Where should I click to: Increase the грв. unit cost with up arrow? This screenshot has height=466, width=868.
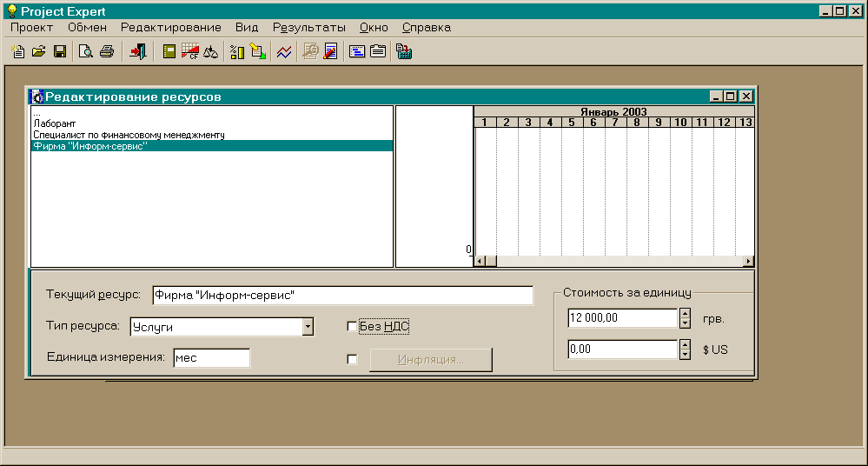point(685,314)
